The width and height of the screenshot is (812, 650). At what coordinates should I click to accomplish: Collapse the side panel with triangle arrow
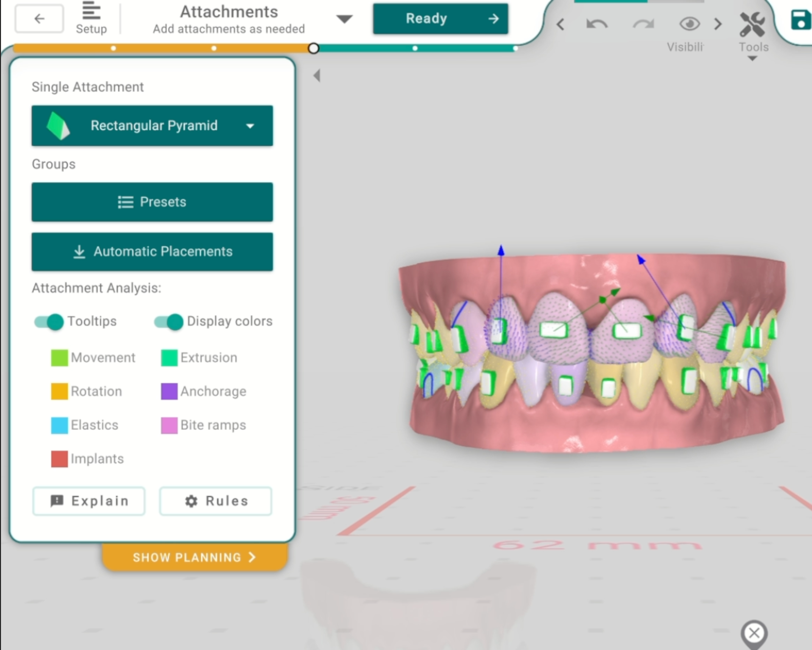pos(317,75)
